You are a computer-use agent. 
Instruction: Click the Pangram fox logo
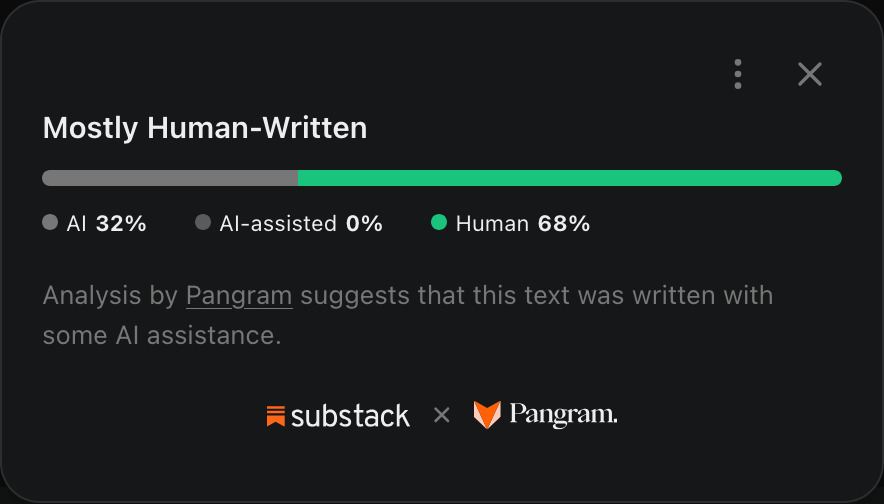487,415
